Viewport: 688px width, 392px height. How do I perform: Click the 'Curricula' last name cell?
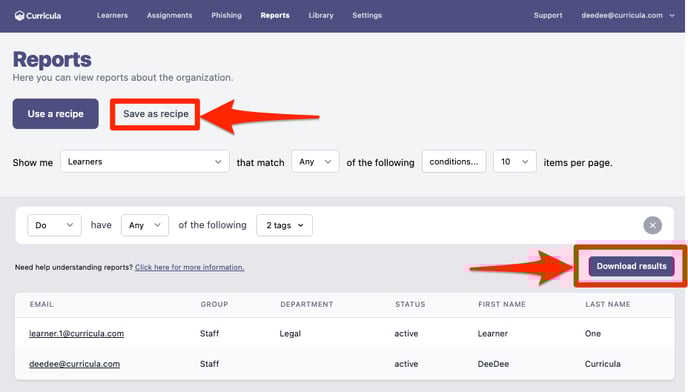click(x=602, y=364)
